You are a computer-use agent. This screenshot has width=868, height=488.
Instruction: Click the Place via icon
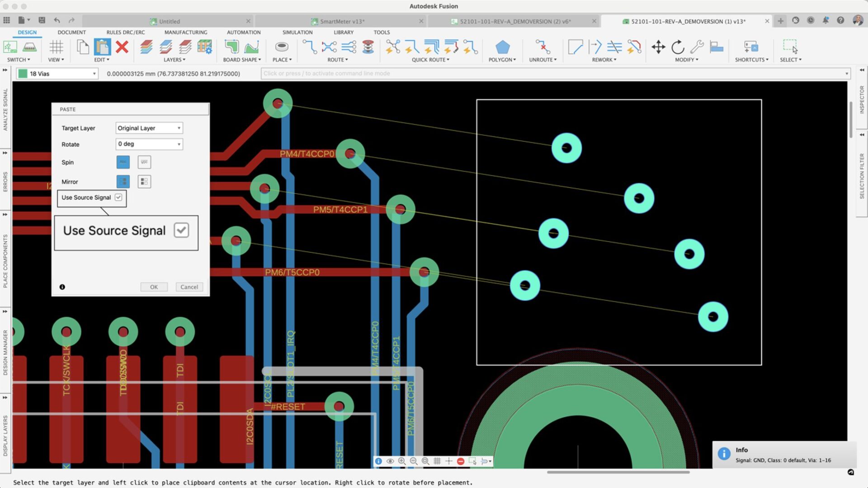point(282,47)
